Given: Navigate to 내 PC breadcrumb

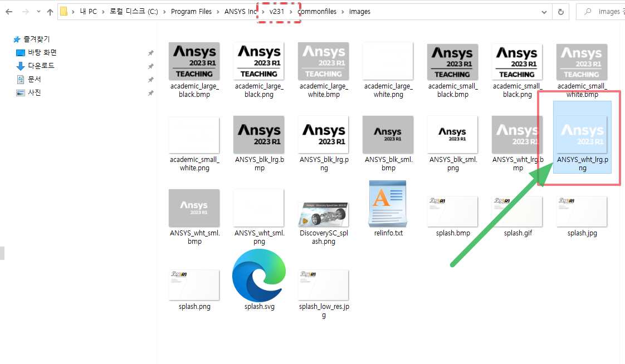Looking at the screenshot, I should (x=88, y=12).
